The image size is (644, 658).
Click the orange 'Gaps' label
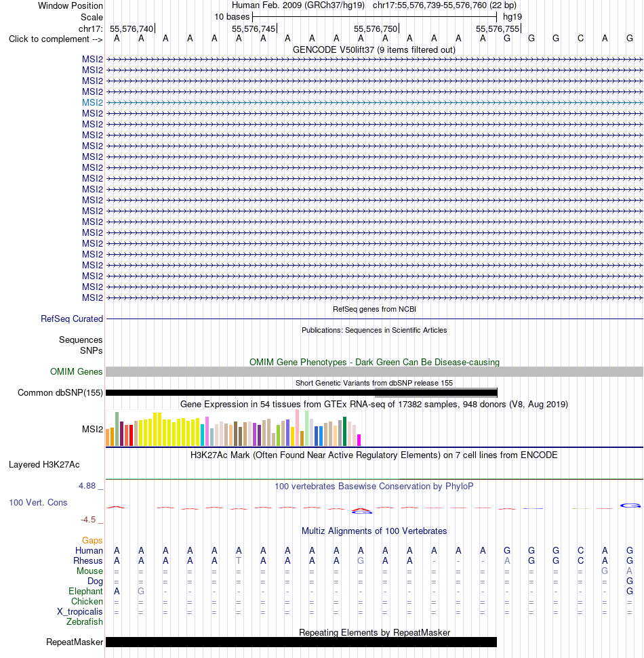pos(92,541)
